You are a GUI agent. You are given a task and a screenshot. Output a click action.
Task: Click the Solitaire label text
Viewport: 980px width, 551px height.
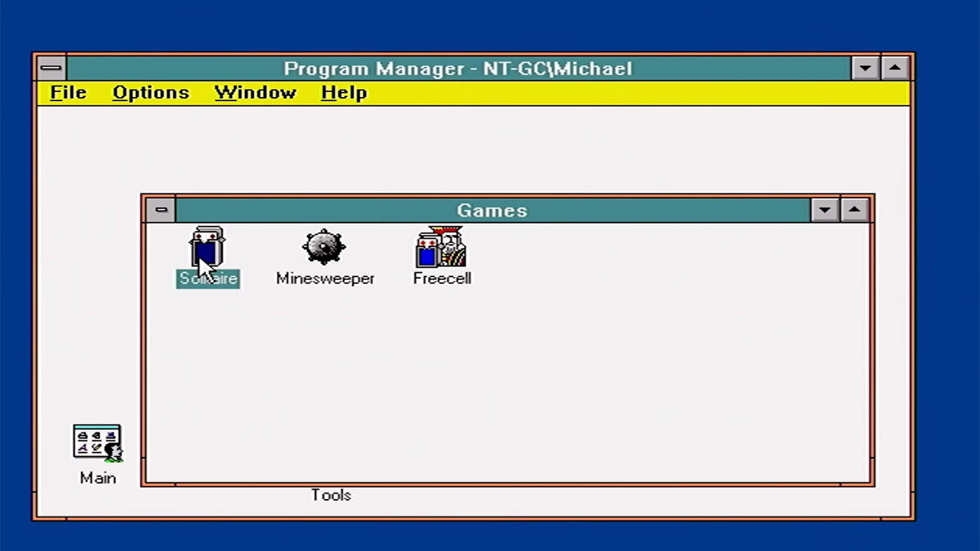click(208, 279)
